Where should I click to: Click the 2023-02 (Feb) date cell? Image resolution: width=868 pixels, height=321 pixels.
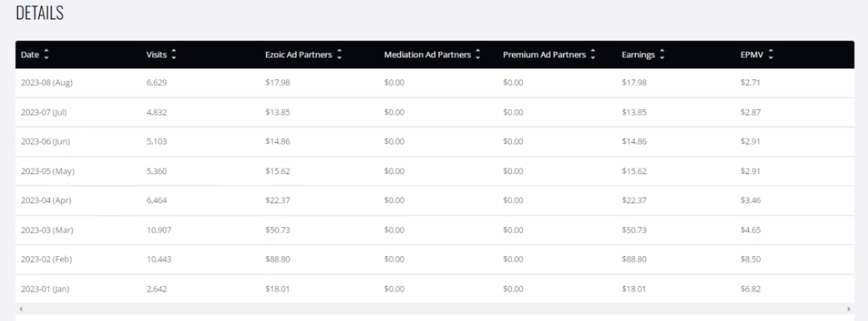click(x=46, y=260)
